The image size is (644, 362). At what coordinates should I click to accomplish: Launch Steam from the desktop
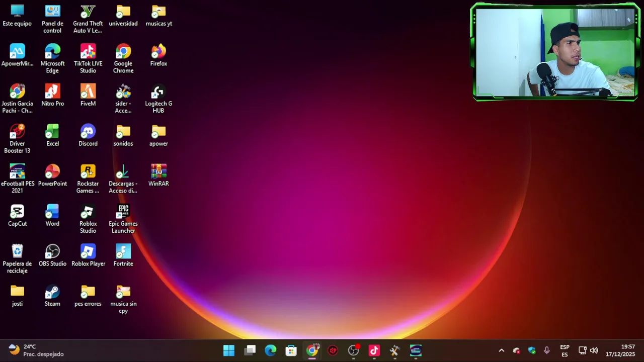coord(52,296)
